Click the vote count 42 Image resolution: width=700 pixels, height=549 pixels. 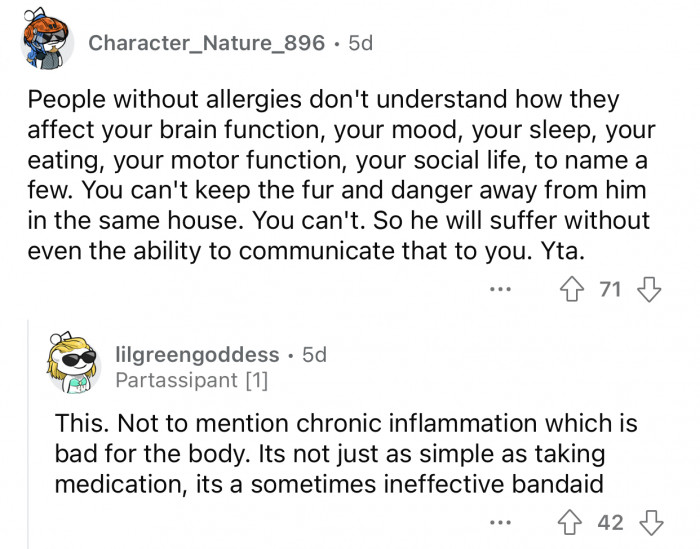pos(610,522)
